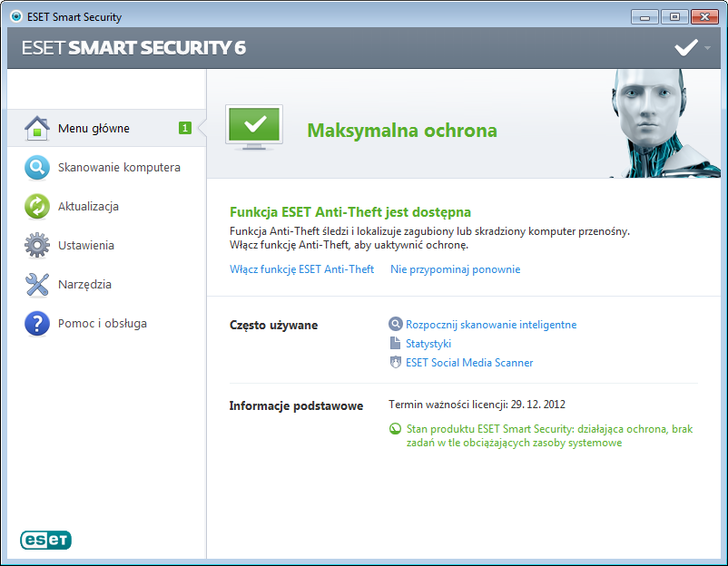Screen dimensions: 728x566
Task: Launch ESET Social Media Scanner link
Action: pos(469,363)
